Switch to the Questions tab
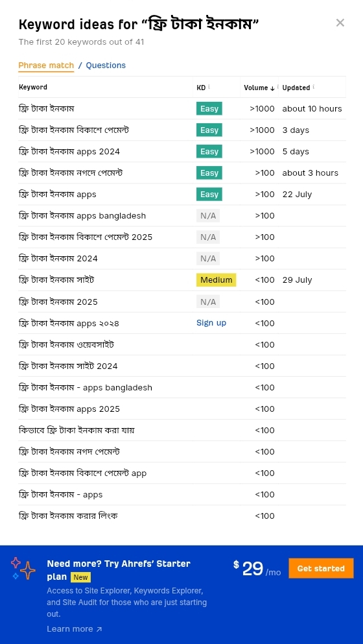 tap(106, 66)
